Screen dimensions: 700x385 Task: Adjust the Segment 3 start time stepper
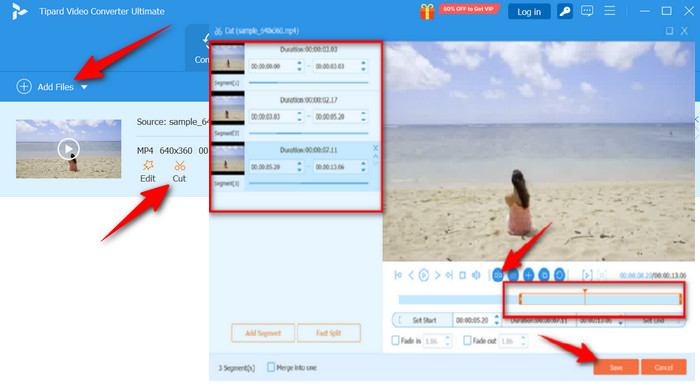tap(300, 167)
